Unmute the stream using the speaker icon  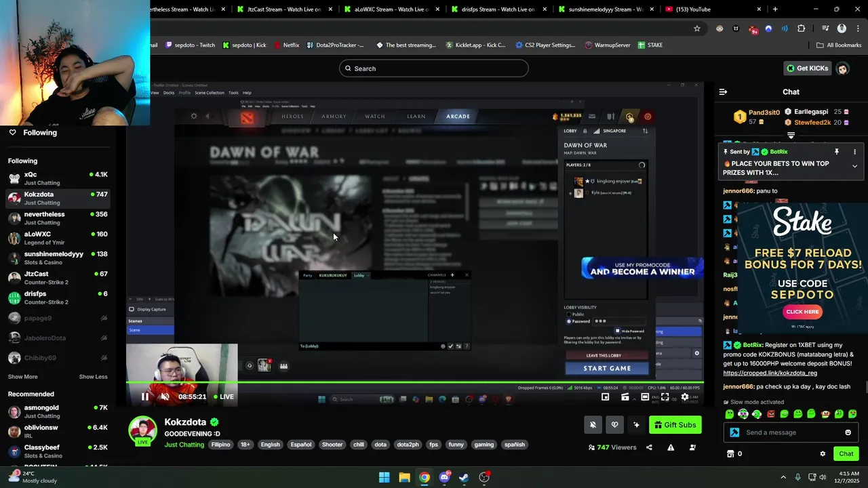[165, 397]
